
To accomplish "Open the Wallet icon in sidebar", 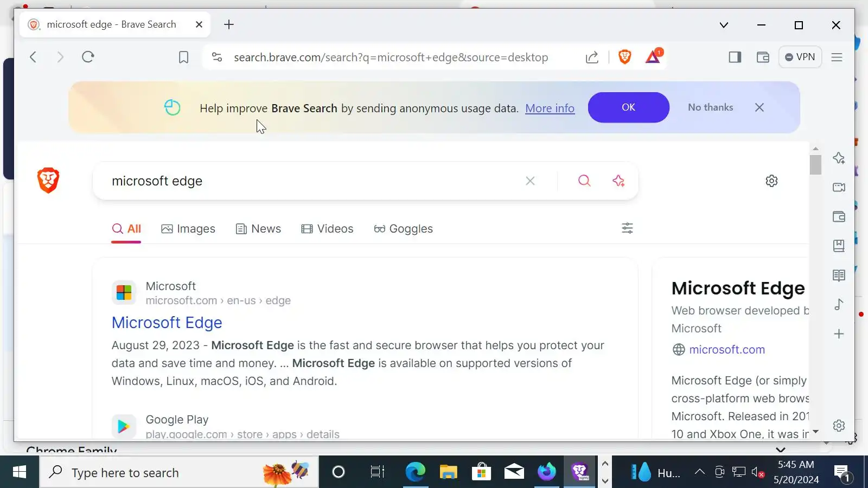I will point(839,217).
